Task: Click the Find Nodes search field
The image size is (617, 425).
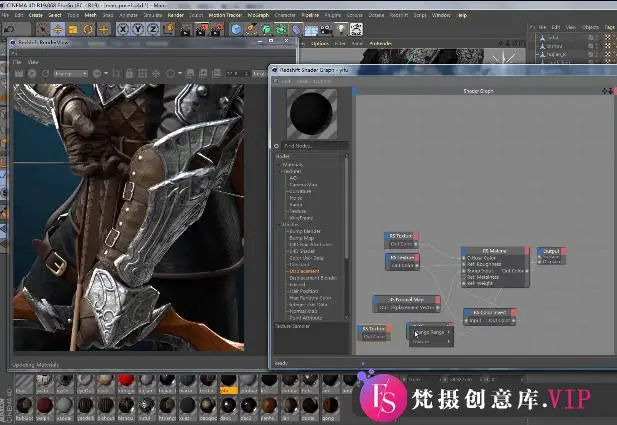Action: pyautogui.click(x=315, y=146)
